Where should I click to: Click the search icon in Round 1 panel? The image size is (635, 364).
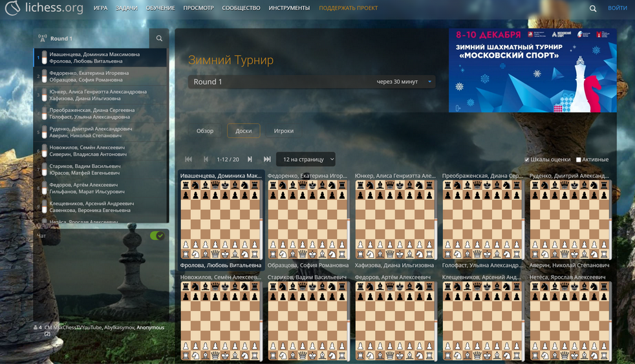pos(159,39)
